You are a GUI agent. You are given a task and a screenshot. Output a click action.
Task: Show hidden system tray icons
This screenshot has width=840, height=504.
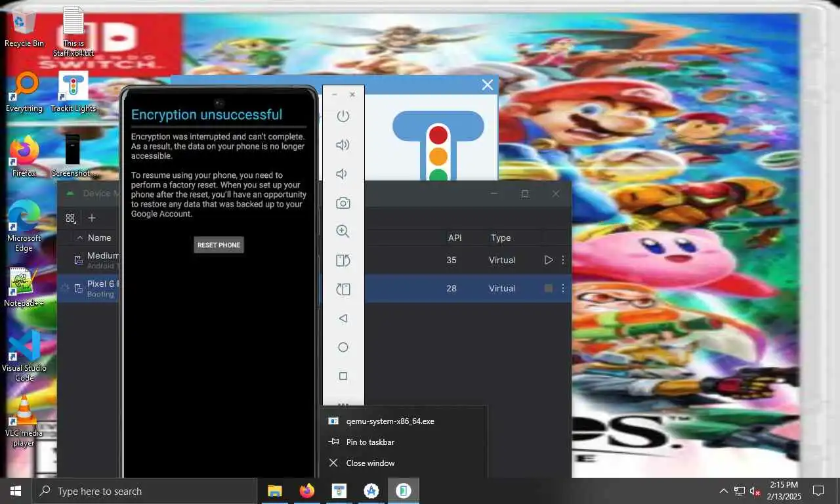(x=724, y=491)
